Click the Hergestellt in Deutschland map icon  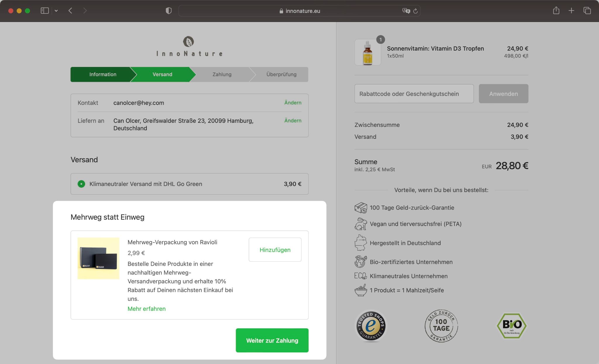click(361, 243)
